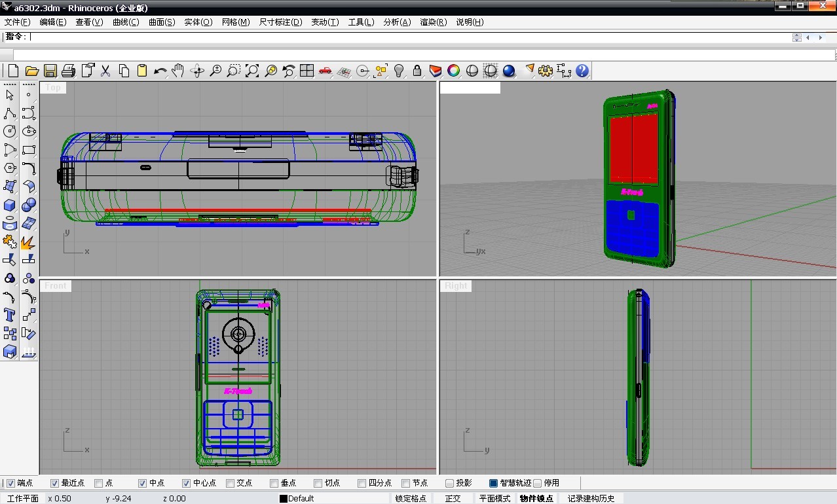Screen dimensions: 837x504
Task: Open the 尺寸标注(D) menu
Action: [x=281, y=22]
